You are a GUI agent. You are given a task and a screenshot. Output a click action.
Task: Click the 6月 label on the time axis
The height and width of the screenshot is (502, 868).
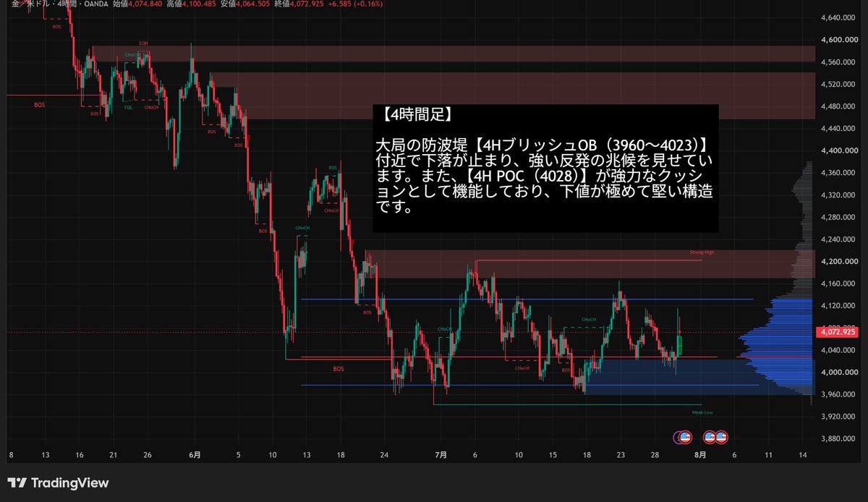coord(195,455)
